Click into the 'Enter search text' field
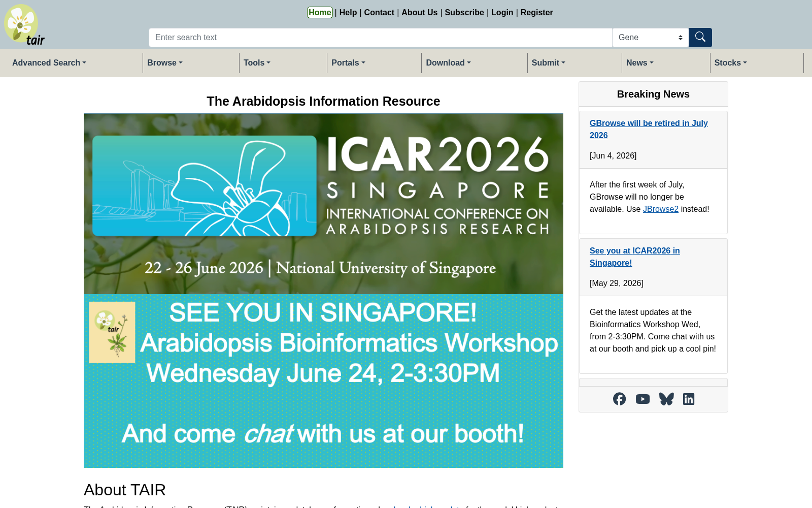812x508 pixels. pos(381,38)
